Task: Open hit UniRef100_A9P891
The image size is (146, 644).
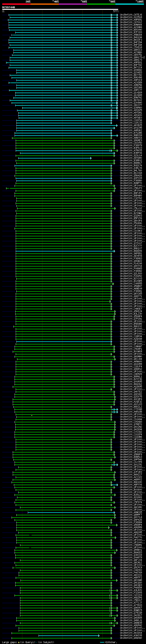Action: (131, 20)
